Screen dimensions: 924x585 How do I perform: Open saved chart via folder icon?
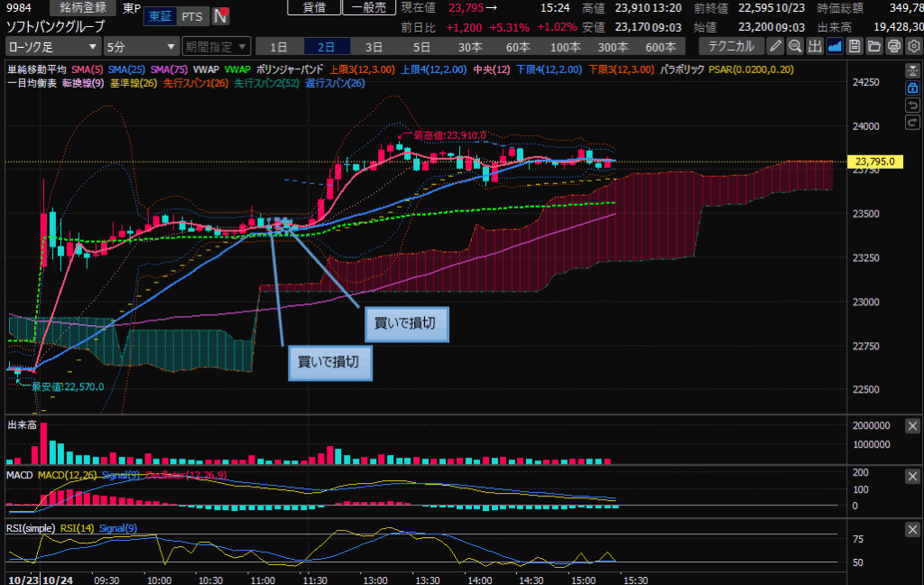point(874,46)
